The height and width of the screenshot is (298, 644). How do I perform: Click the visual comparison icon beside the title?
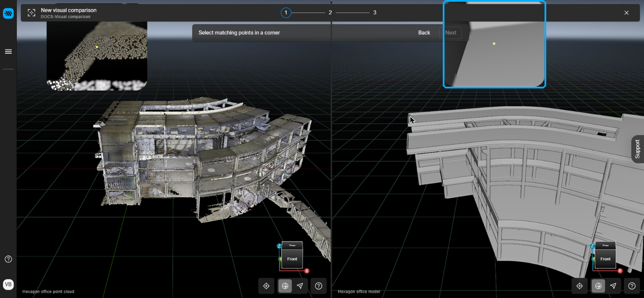point(31,13)
